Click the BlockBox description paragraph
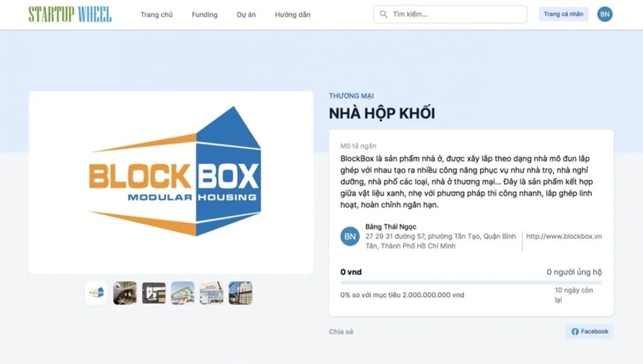This screenshot has height=364, width=643. pyautogui.click(x=466, y=182)
